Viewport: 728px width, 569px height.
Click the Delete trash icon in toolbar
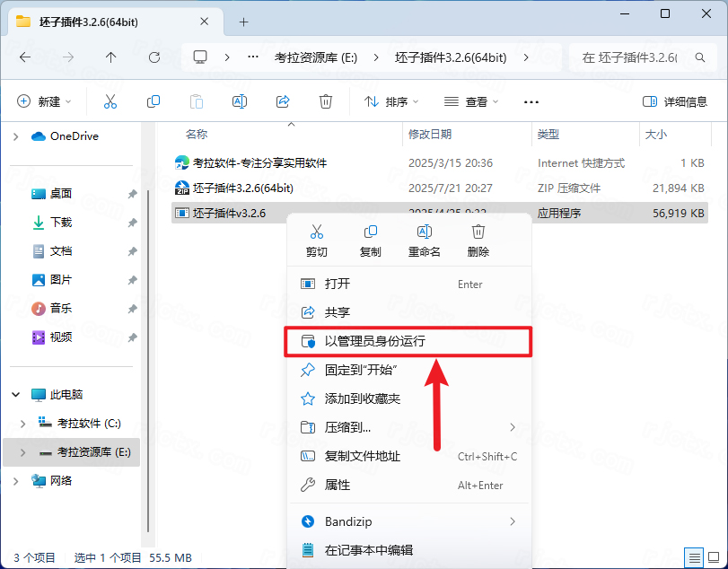click(x=326, y=101)
